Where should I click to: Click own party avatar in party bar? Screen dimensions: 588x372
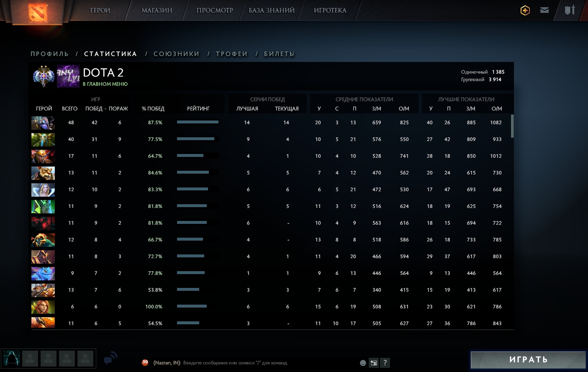[x=12, y=359]
